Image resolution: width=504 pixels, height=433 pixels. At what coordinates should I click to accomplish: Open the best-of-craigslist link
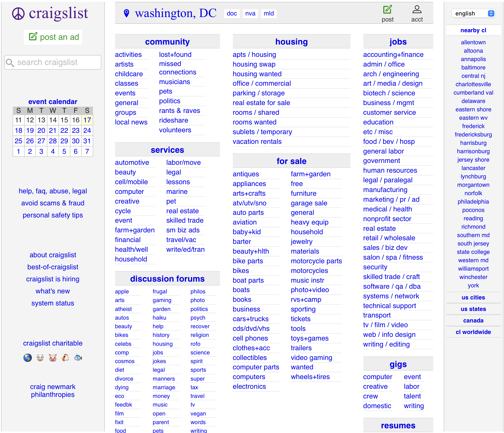[53, 267]
